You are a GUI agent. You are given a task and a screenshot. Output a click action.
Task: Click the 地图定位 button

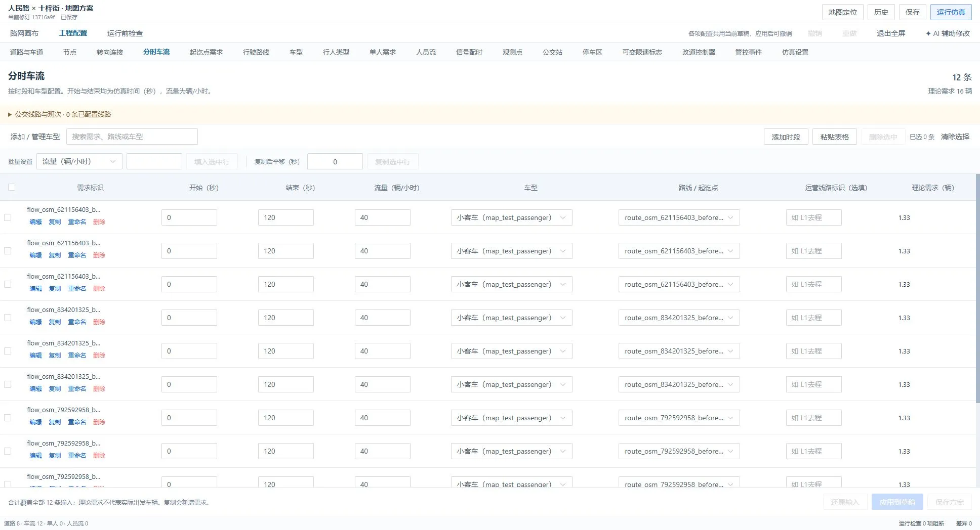coord(843,12)
